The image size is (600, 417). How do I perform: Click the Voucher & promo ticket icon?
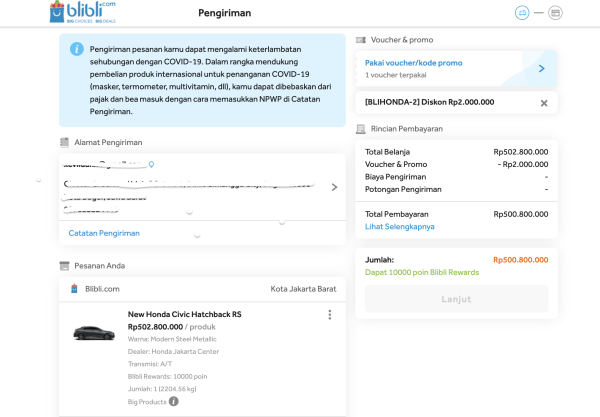[361, 40]
